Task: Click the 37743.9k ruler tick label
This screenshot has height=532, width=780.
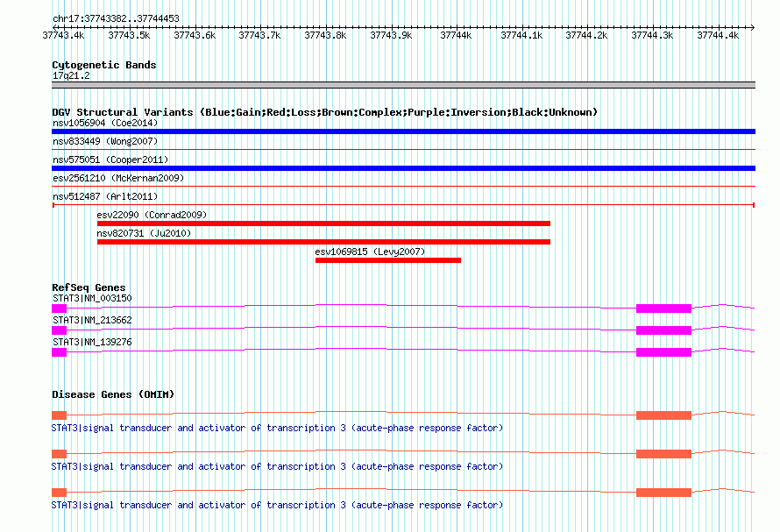Action: (391, 35)
